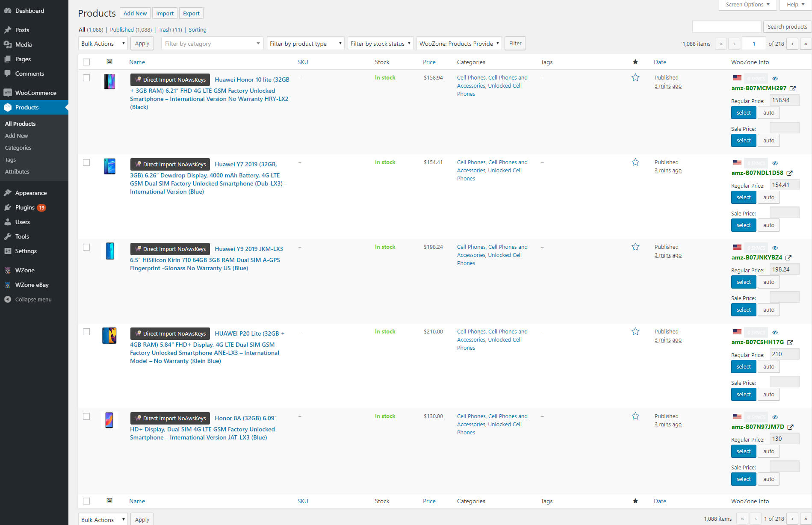812x525 pixels.
Task: Open Appearance settings in sidebar
Action: click(31, 193)
